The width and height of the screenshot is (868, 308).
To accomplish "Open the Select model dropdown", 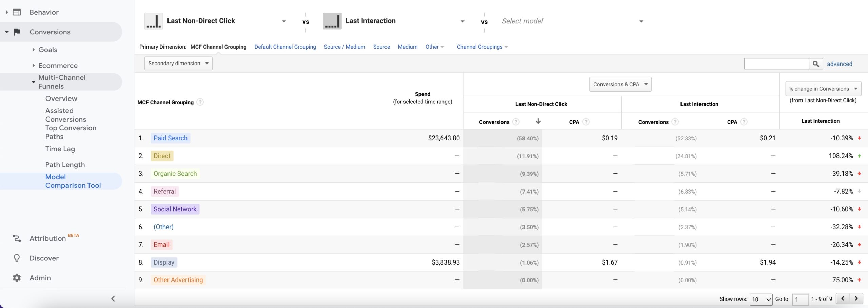I will (572, 21).
